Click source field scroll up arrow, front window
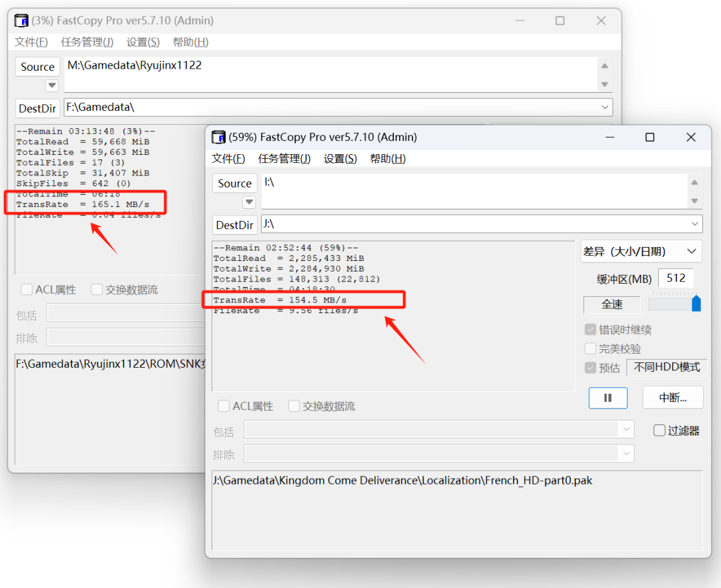The width and height of the screenshot is (721, 588). click(x=694, y=182)
